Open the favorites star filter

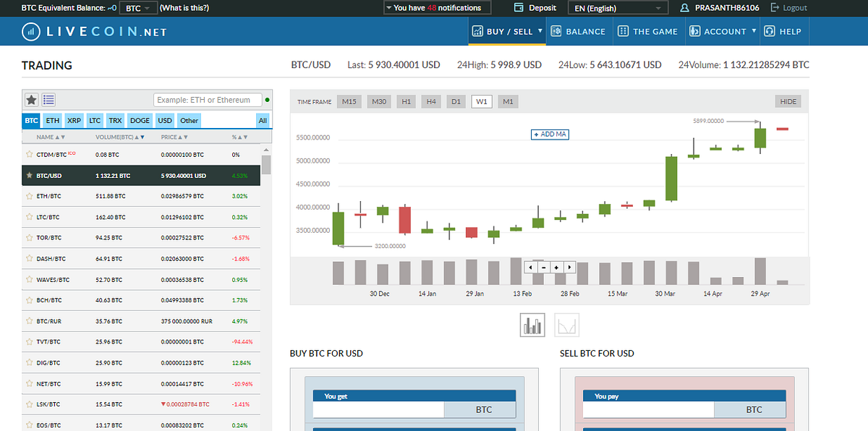(x=30, y=99)
